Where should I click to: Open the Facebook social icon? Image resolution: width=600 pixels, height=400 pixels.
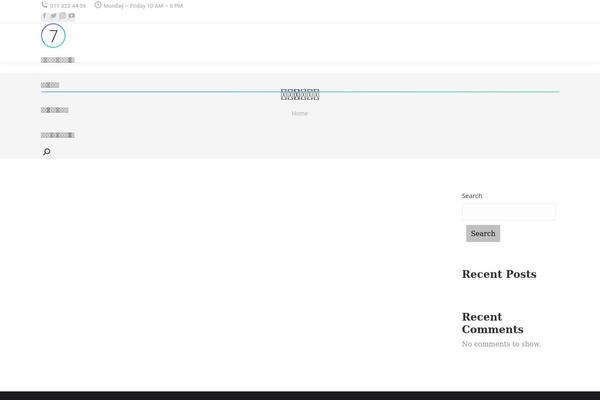[x=44, y=16]
